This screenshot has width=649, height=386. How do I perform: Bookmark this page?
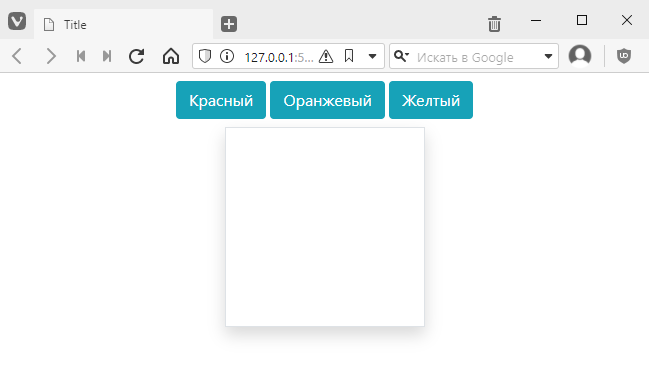pos(349,56)
